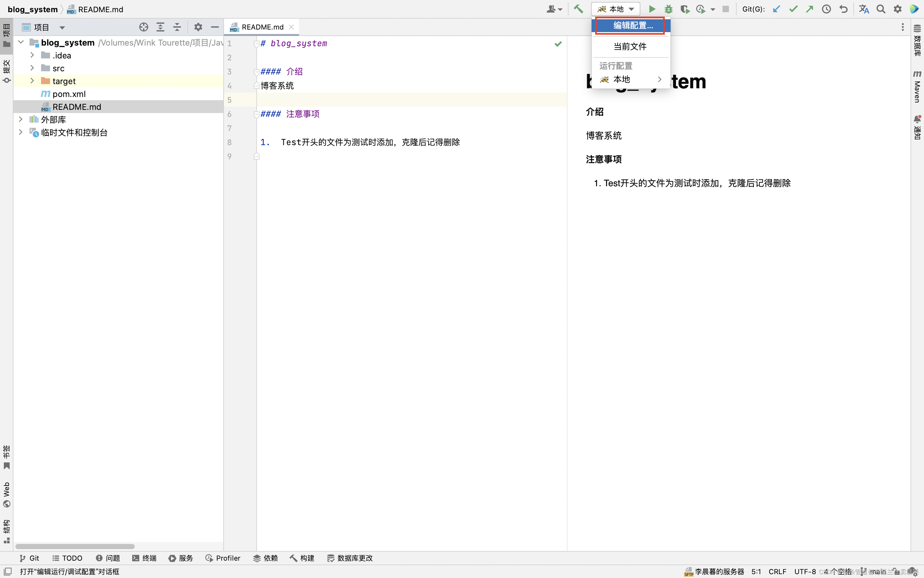924x578 pixels.
Task: Open the Maven side panel
Action: 917,86
